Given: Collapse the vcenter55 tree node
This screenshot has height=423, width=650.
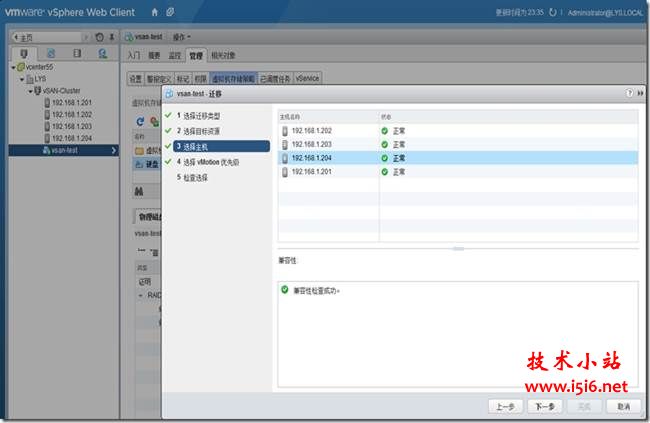Looking at the screenshot, I should coord(13,67).
